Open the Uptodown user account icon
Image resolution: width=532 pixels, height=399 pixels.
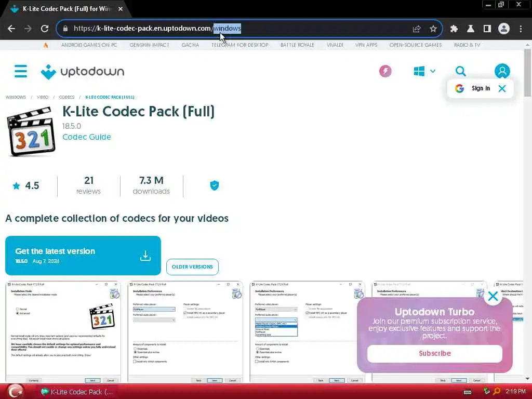[x=502, y=71]
